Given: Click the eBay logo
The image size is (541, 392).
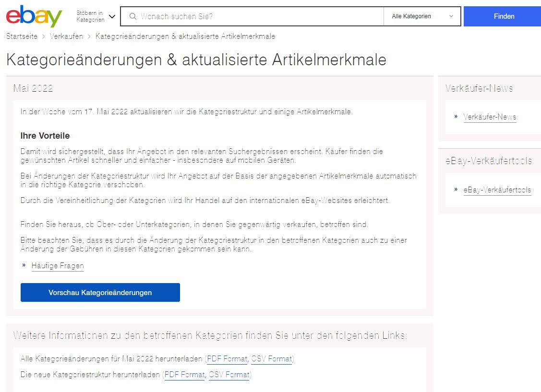Looking at the screenshot, I should pos(34,16).
